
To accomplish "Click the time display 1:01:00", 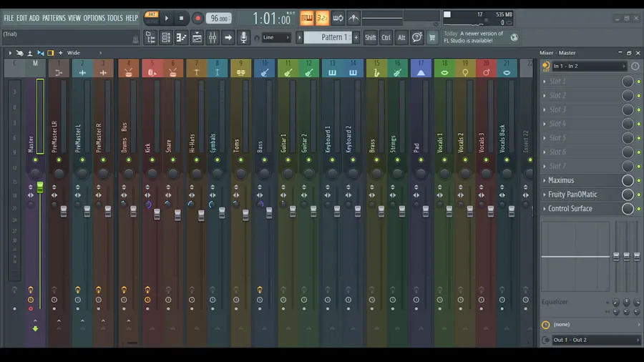I will click(271, 19).
